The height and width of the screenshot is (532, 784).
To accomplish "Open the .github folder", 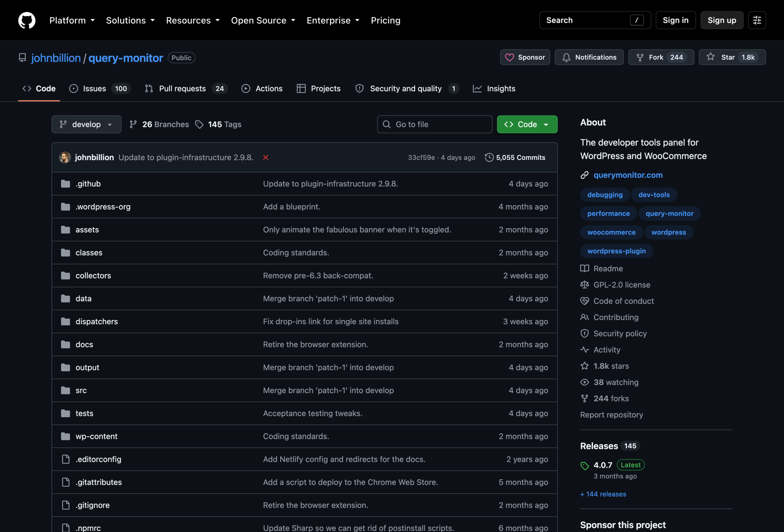I will 88,184.
